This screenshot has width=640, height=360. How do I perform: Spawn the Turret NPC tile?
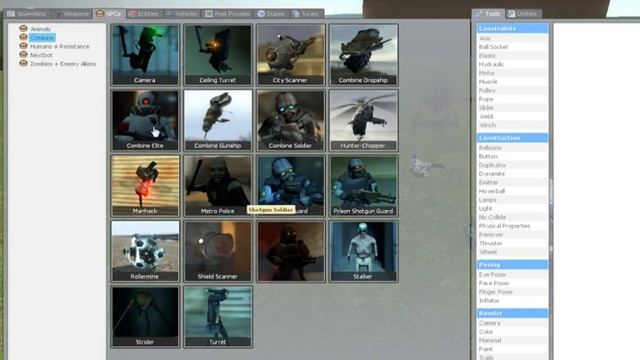(218, 317)
